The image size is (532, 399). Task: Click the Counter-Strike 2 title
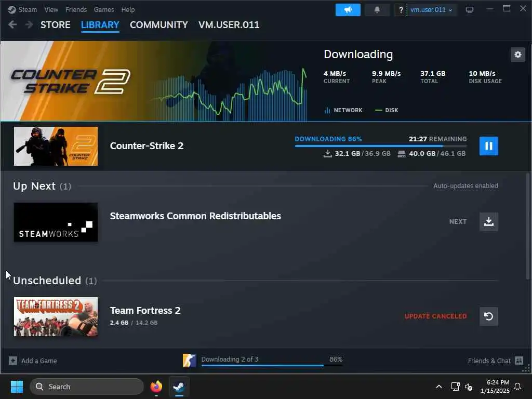tap(147, 146)
